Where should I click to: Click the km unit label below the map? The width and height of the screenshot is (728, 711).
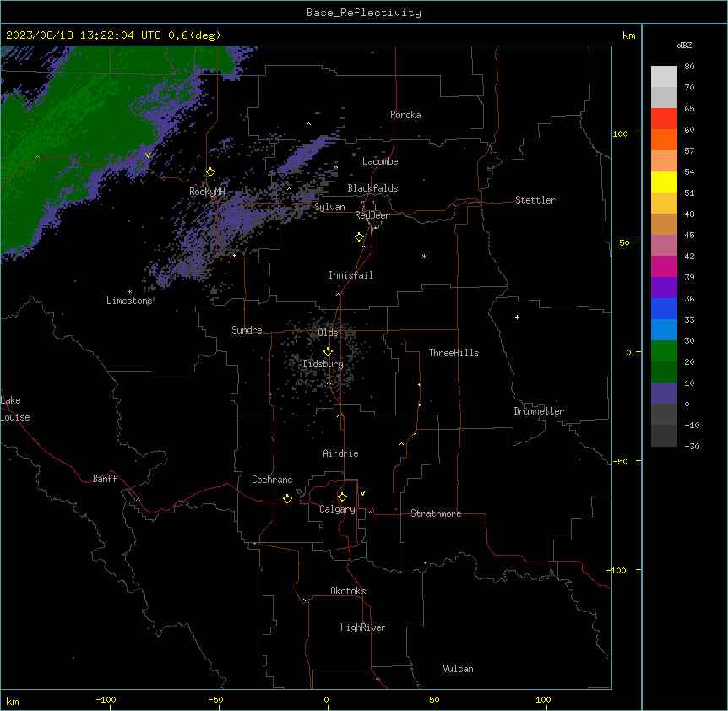(13, 701)
